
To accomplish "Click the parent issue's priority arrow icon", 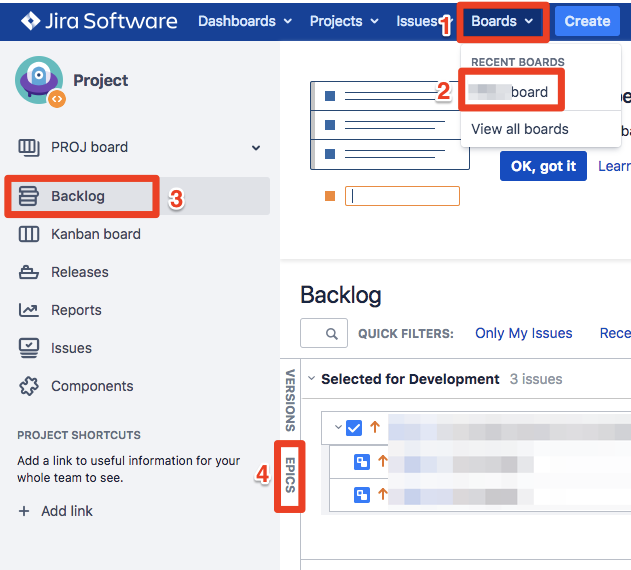I will point(375,426).
